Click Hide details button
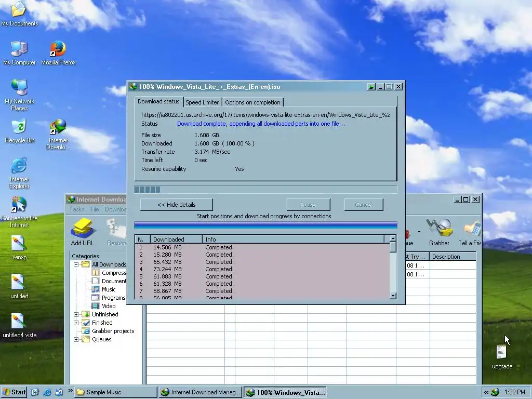Image resolution: width=532 pixels, height=399 pixels. 177,205
